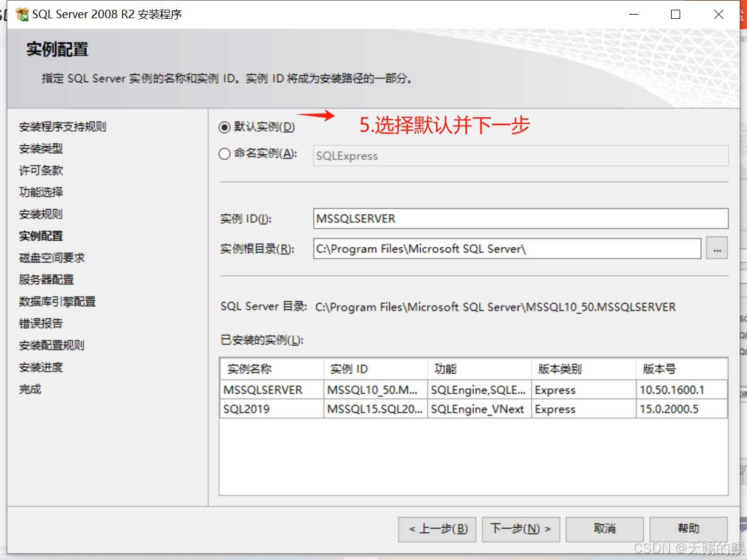Image resolution: width=747 pixels, height=560 pixels.
Task: Click version number 15.0.2000.5
Action: pyautogui.click(x=681, y=409)
